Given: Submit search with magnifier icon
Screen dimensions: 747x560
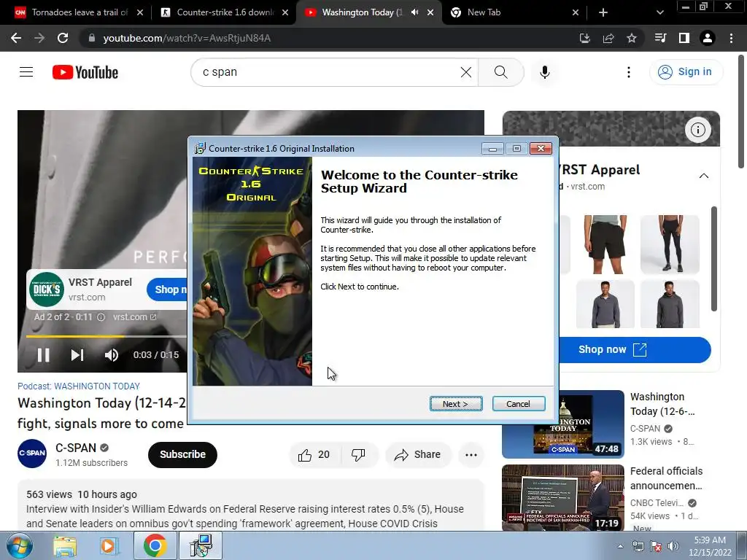Looking at the screenshot, I should [500, 72].
